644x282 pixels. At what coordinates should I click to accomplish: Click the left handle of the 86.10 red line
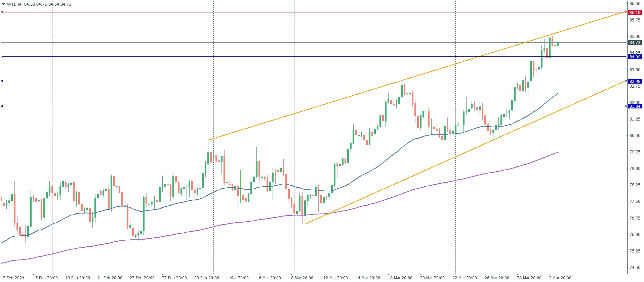coord(2,12)
